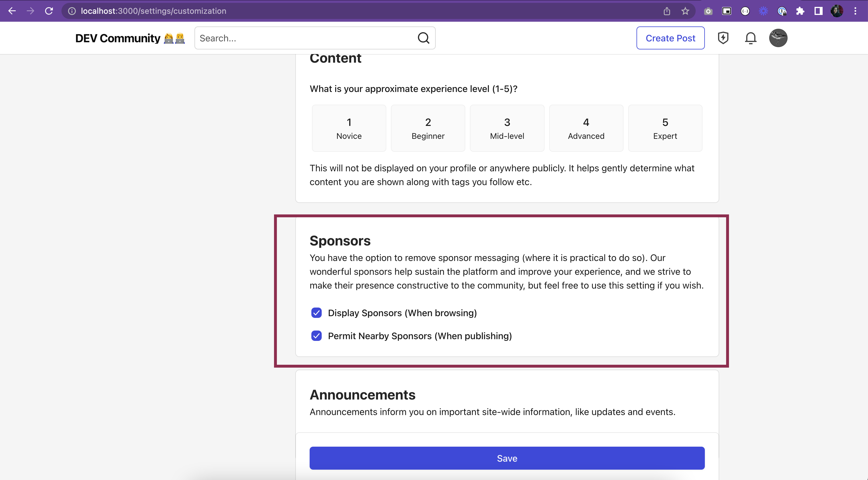Viewport: 868px width, 480px height.
Task: Select experience level 3 Mid-level
Action: point(507,128)
